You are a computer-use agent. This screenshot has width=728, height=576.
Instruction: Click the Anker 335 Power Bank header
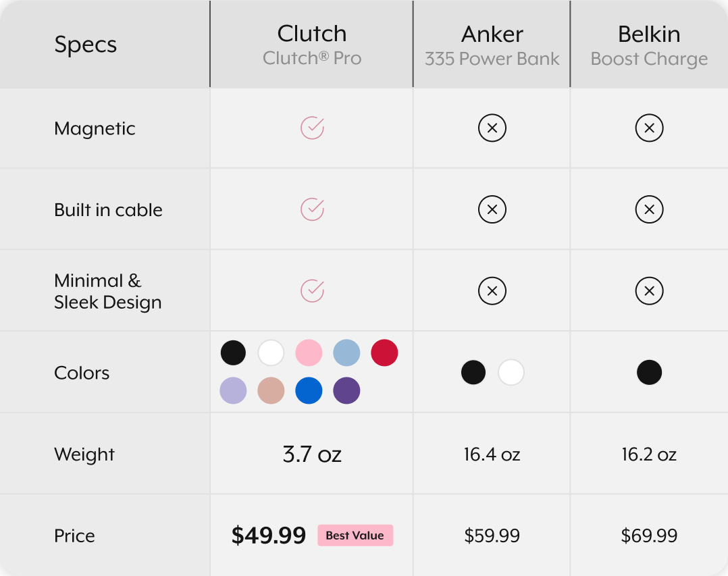[492, 45]
